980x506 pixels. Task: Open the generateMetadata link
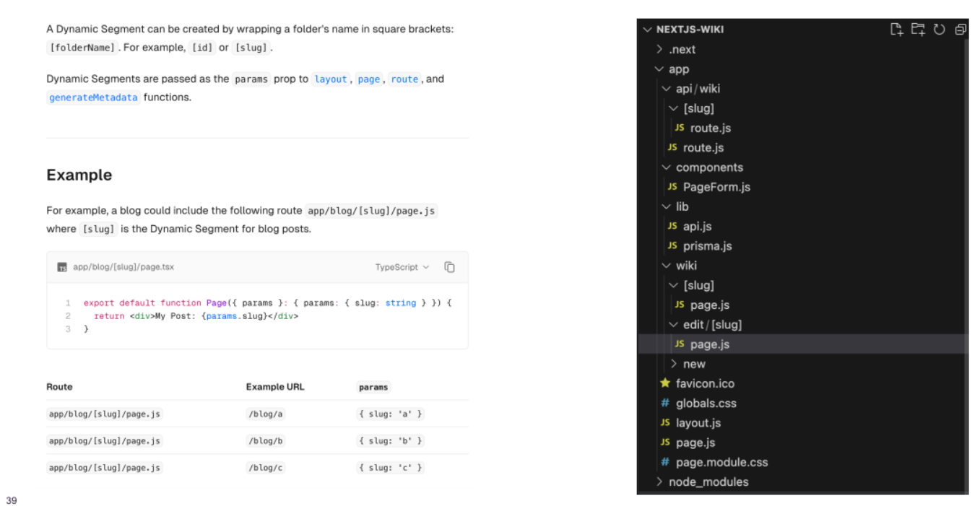click(x=93, y=97)
